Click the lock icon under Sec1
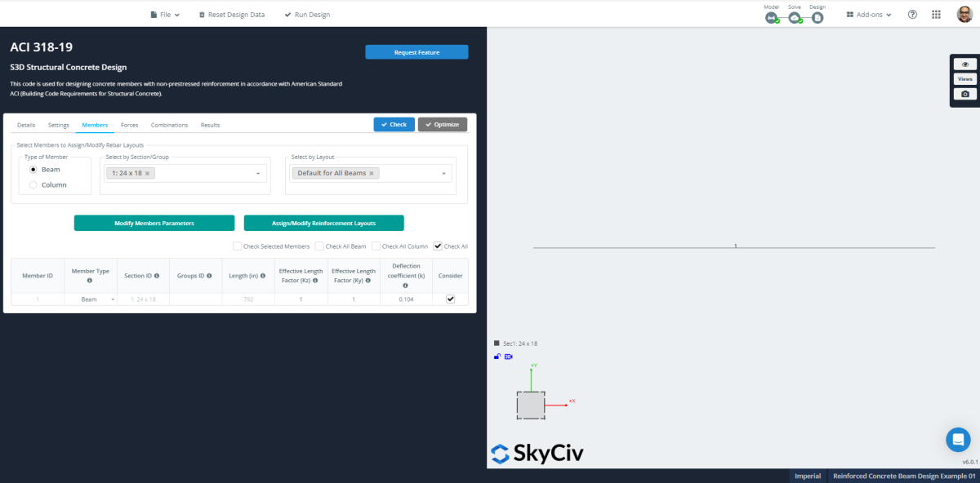This screenshot has height=483, width=980. (x=497, y=356)
